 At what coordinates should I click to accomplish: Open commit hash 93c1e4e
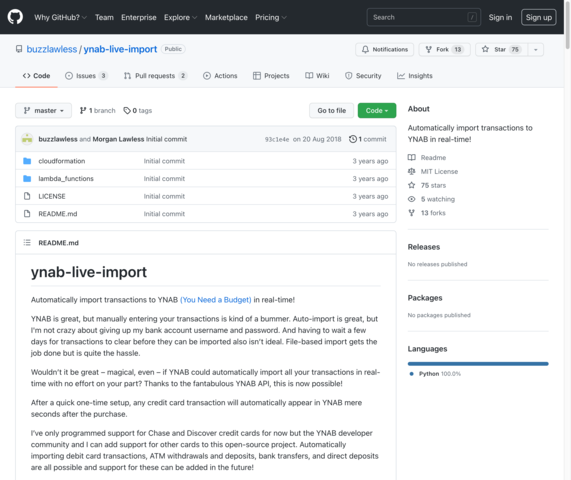pyautogui.click(x=277, y=139)
